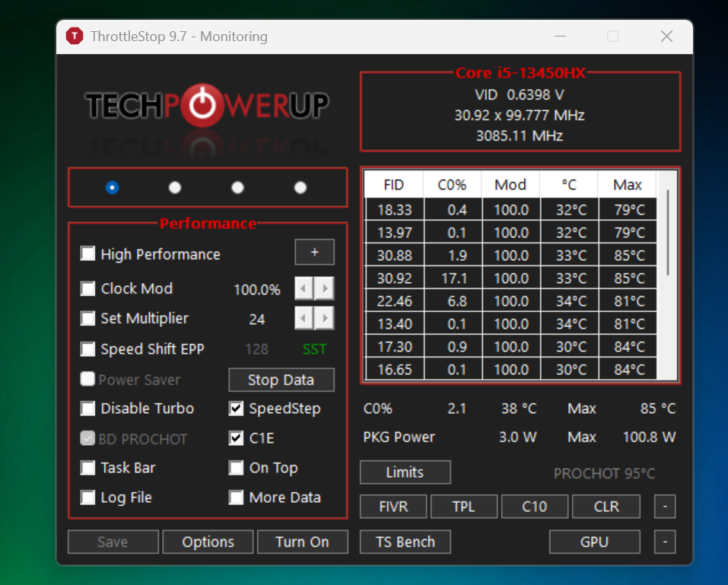Decrease Clock Mod with left arrow

304,289
